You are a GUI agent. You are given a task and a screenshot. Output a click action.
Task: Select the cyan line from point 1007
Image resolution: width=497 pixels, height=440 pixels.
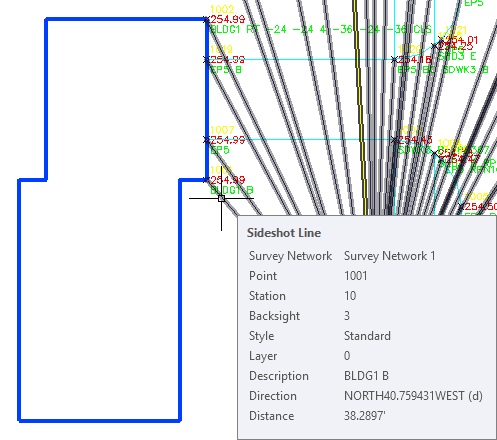(x=300, y=140)
